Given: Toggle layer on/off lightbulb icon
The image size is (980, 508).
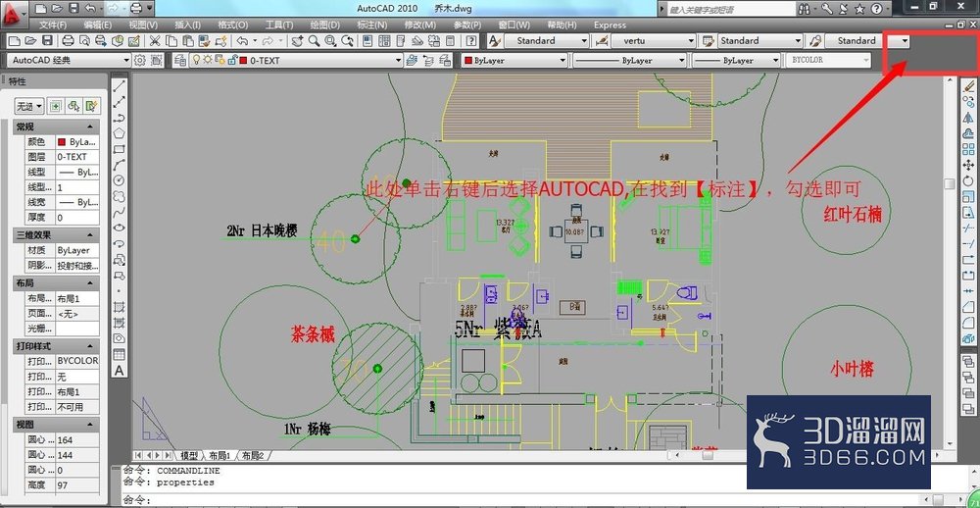Looking at the screenshot, I should [196, 60].
